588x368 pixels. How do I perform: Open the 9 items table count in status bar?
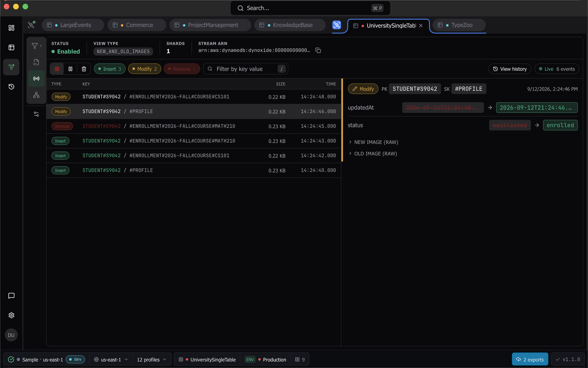coord(300,359)
